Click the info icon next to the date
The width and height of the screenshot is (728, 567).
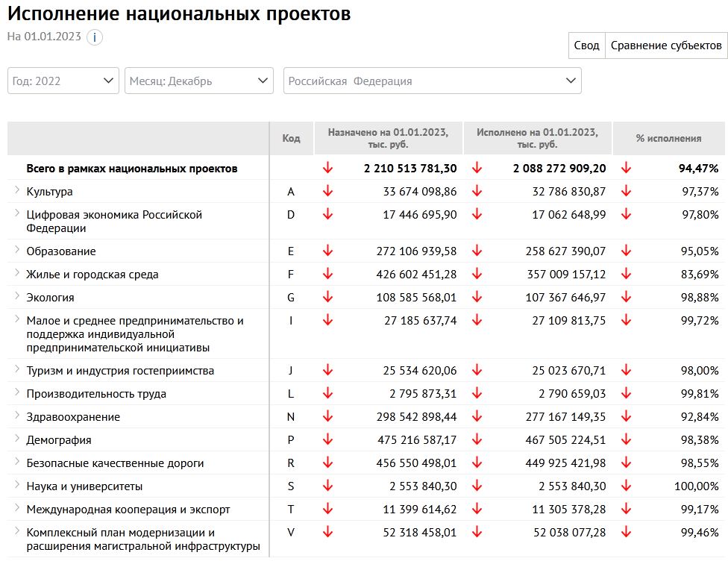95,37
